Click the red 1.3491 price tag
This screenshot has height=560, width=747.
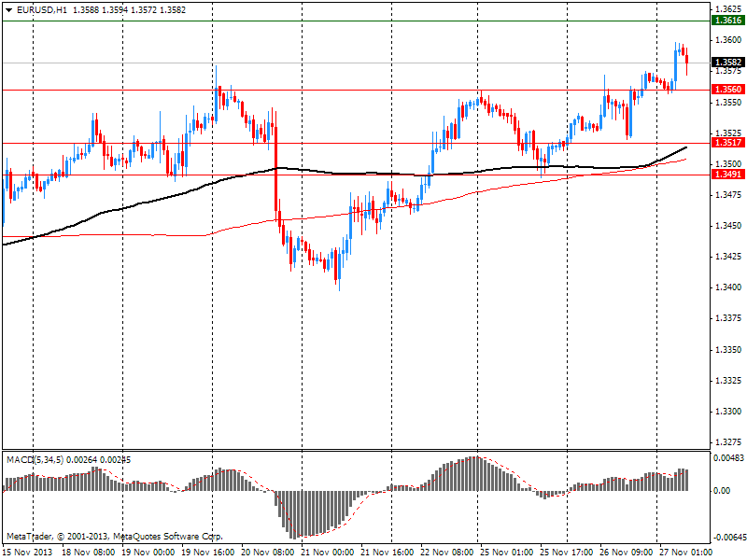point(726,175)
